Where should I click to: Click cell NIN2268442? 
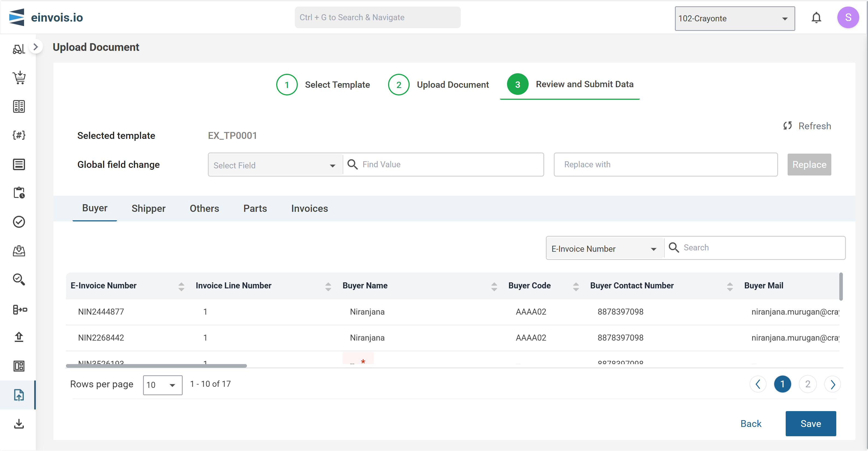pyautogui.click(x=101, y=338)
